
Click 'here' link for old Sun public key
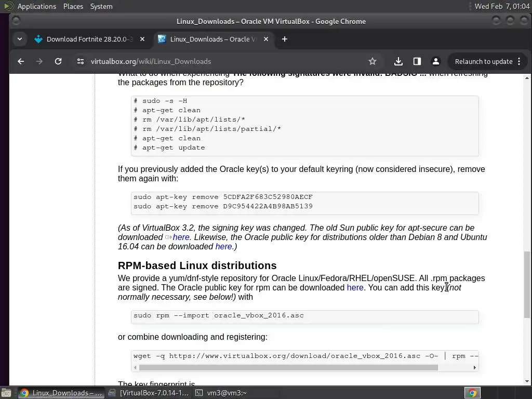click(181, 237)
